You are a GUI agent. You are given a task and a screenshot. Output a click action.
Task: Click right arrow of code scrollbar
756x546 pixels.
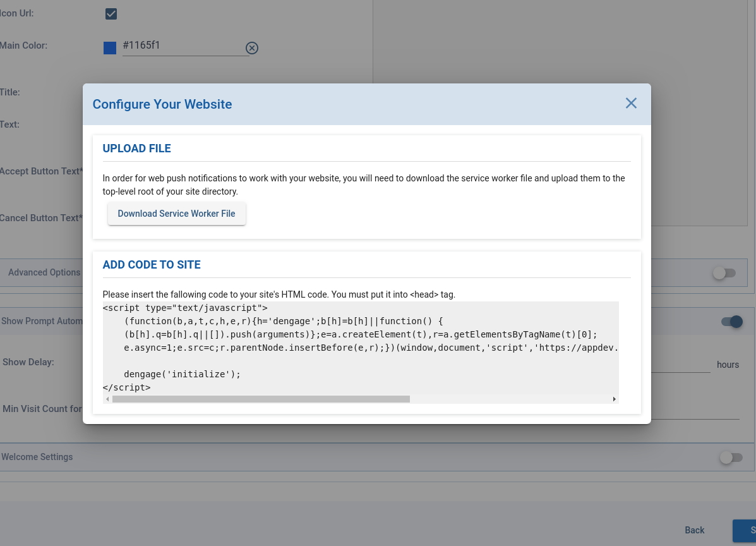pyautogui.click(x=615, y=399)
